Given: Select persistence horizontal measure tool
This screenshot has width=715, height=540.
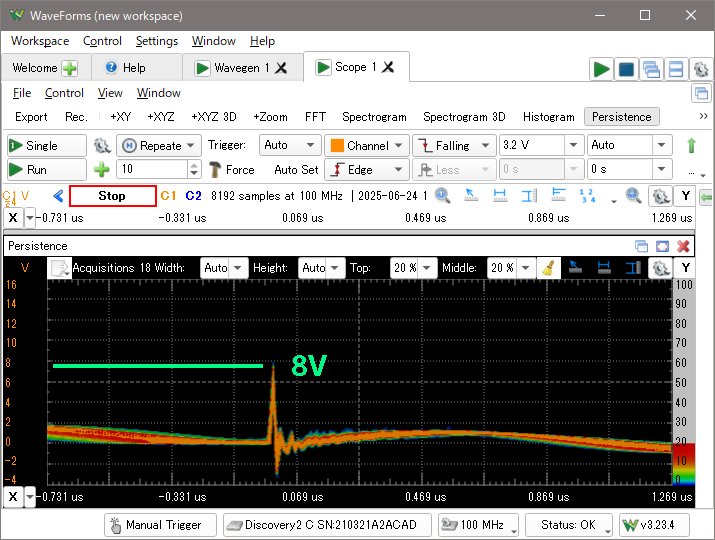Looking at the screenshot, I should [604, 268].
